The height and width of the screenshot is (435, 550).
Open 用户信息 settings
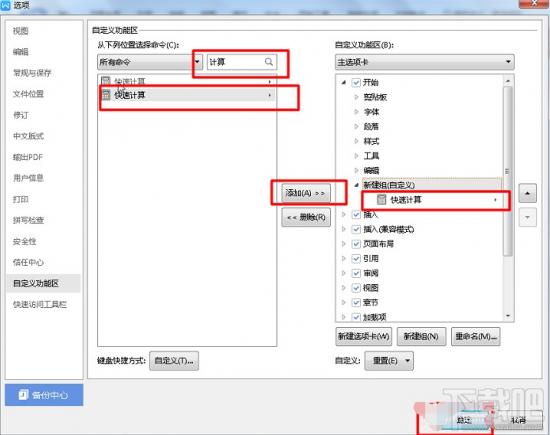click(x=28, y=178)
